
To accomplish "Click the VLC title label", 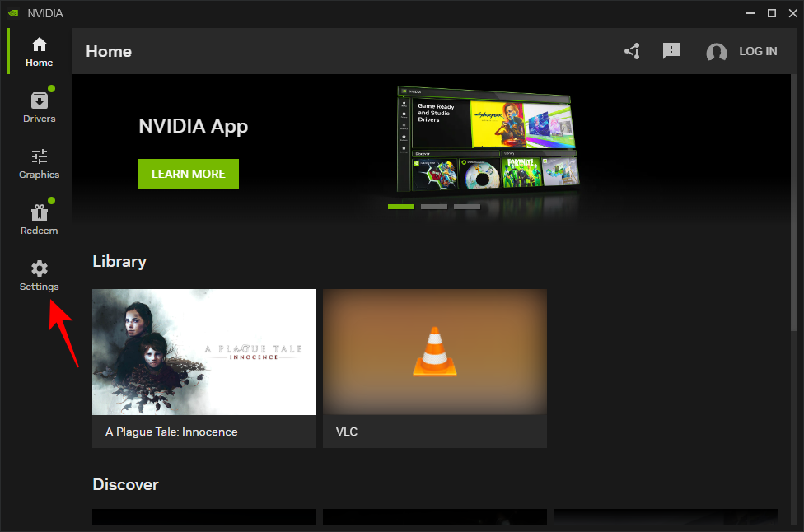I will tap(347, 432).
